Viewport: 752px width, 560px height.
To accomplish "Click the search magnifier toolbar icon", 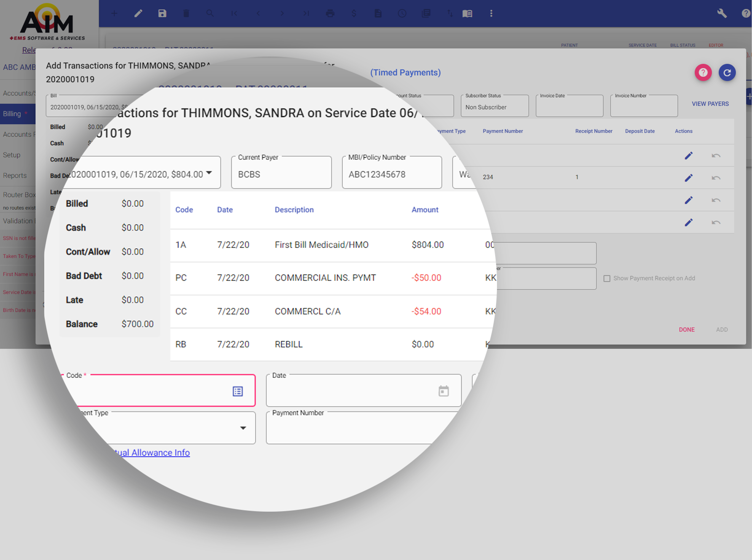I will [210, 13].
